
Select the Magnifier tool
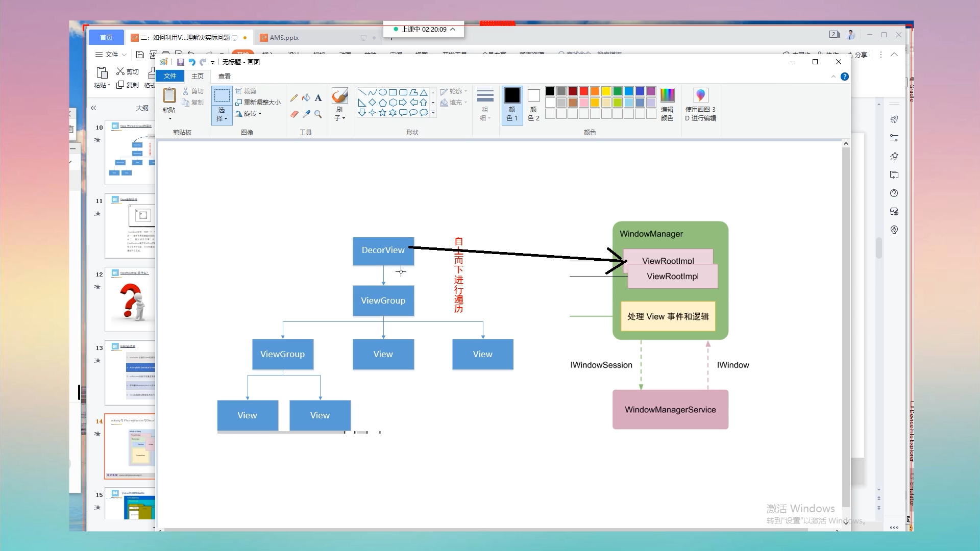click(x=318, y=114)
